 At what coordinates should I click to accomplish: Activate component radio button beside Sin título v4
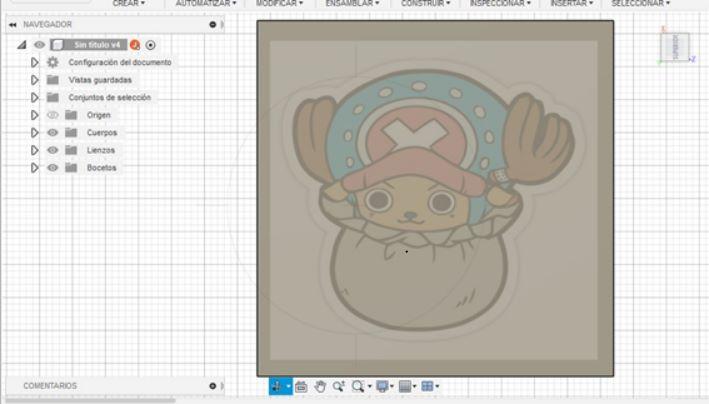(x=151, y=45)
